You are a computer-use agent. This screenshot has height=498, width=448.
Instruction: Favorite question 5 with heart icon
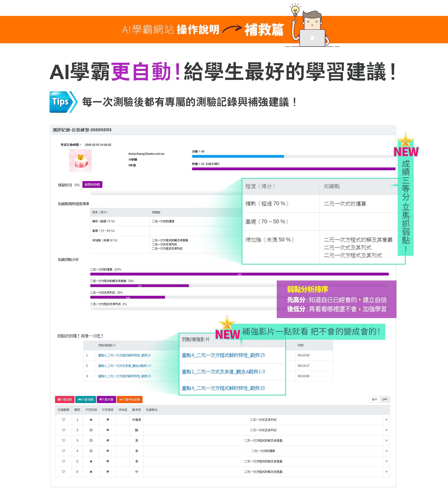[63, 461]
